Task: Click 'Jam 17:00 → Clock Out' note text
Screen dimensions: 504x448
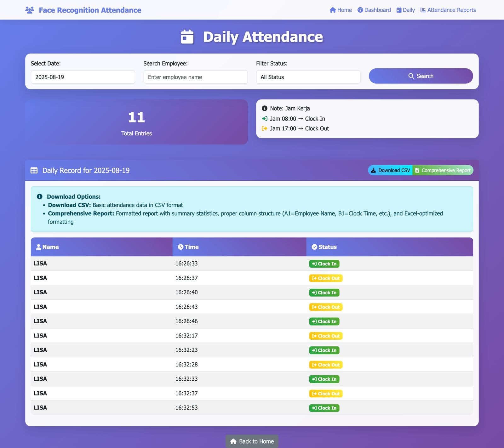Action: coord(299,128)
